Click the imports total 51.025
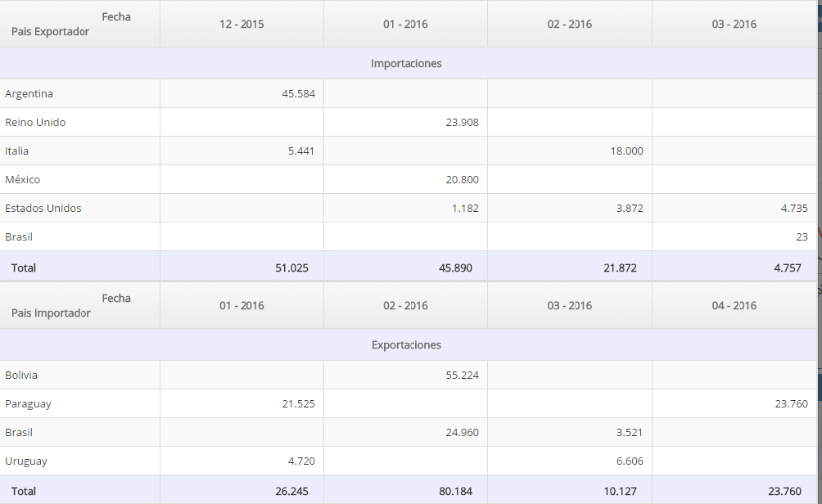Image resolution: width=822 pixels, height=504 pixels. tap(291, 268)
